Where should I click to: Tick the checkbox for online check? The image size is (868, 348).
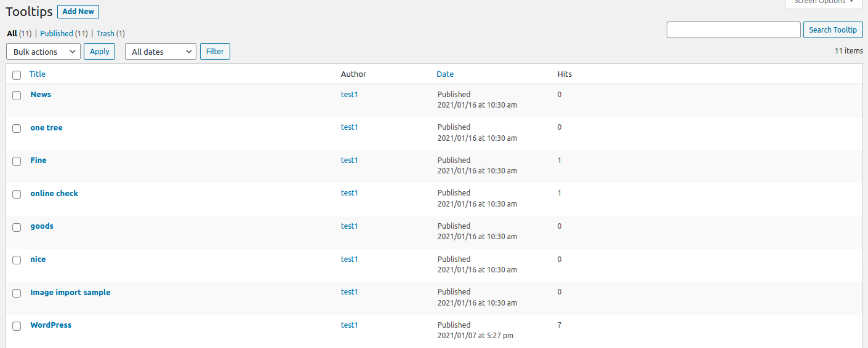[17, 194]
